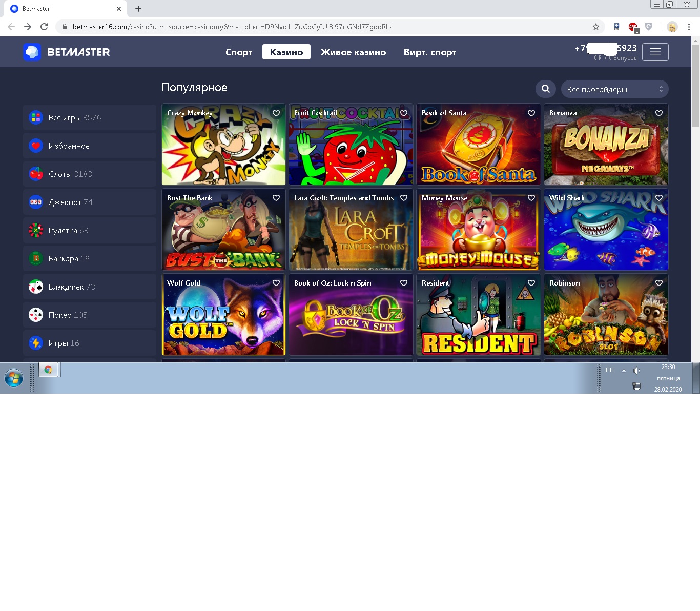Close the Betmaster browser tab
This screenshot has height=611, width=700.
click(x=119, y=9)
